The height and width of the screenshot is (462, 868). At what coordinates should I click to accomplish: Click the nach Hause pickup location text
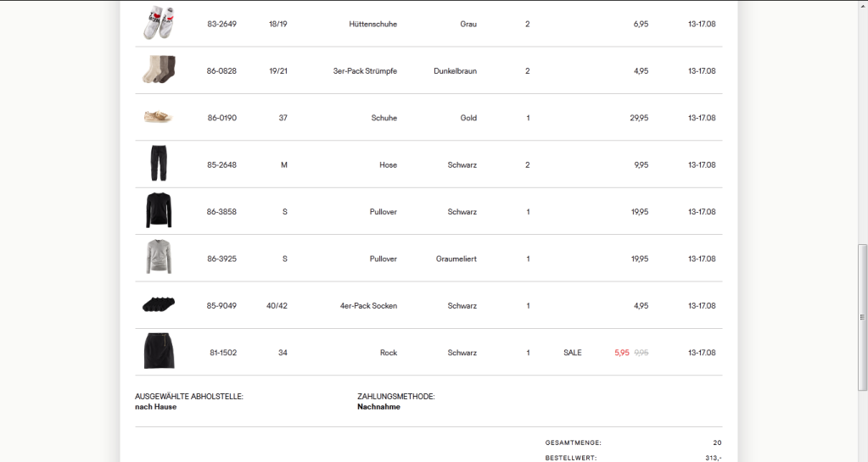156,407
